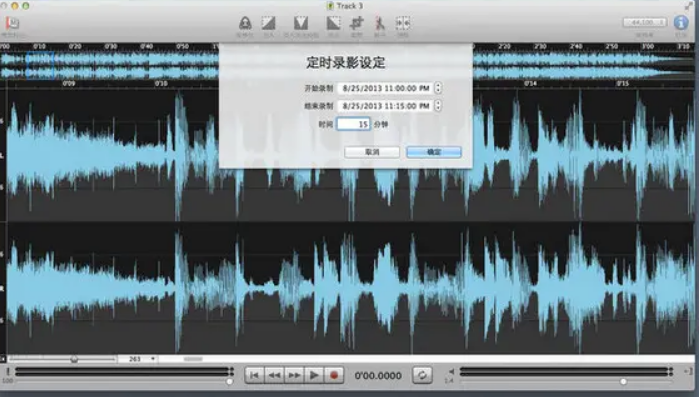This screenshot has height=397, width=699.
Task: Click the 0'15 mark on detail ruler
Action: coord(622,83)
